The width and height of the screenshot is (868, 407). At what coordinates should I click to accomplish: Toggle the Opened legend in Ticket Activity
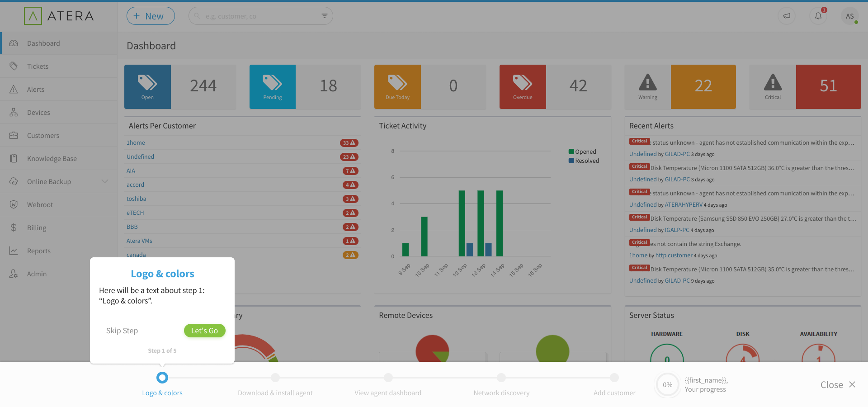583,152
